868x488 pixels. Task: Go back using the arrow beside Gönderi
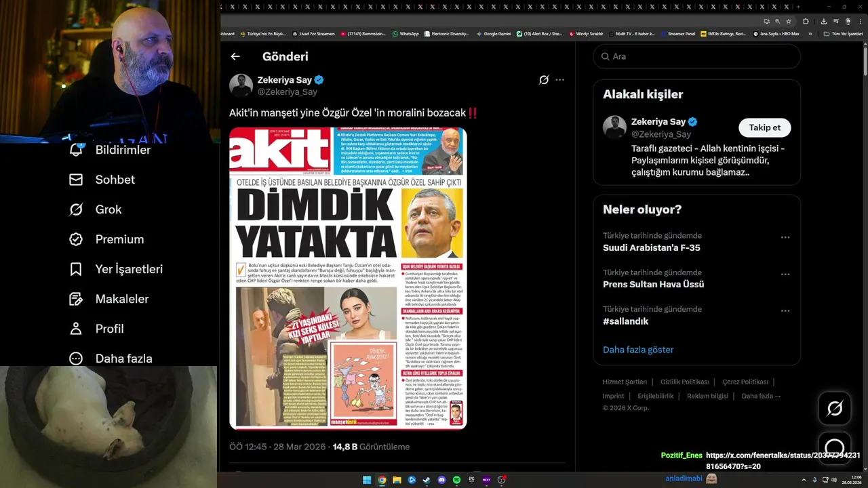pyautogui.click(x=235, y=57)
